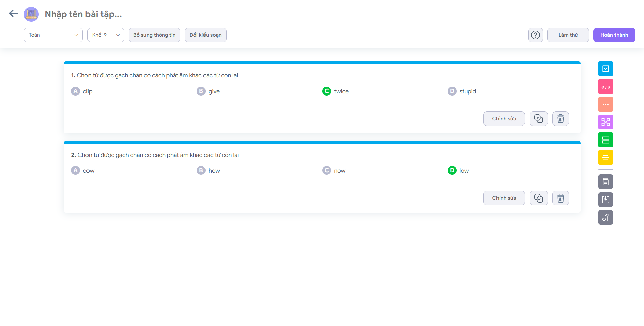This screenshot has height=326, width=644.
Task: Expand the Khối 9 grade dropdown
Action: point(106,35)
